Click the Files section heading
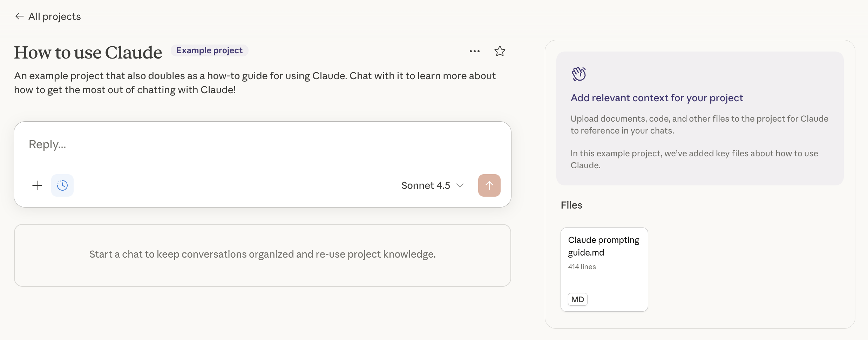The image size is (868, 340). click(571, 205)
